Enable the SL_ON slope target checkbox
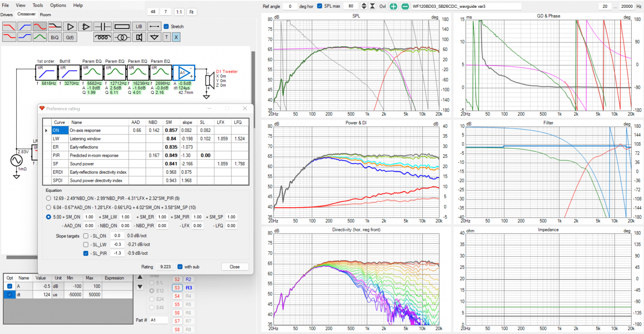The height and width of the screenshot is (334, 644). click(86, 236)
